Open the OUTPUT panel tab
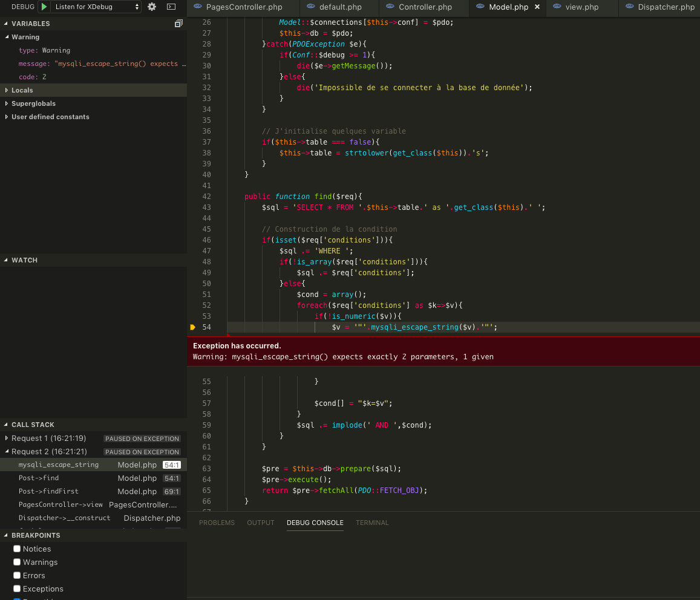Image resolution: width=700 pixels, height=600 pixels. point(261,523)
